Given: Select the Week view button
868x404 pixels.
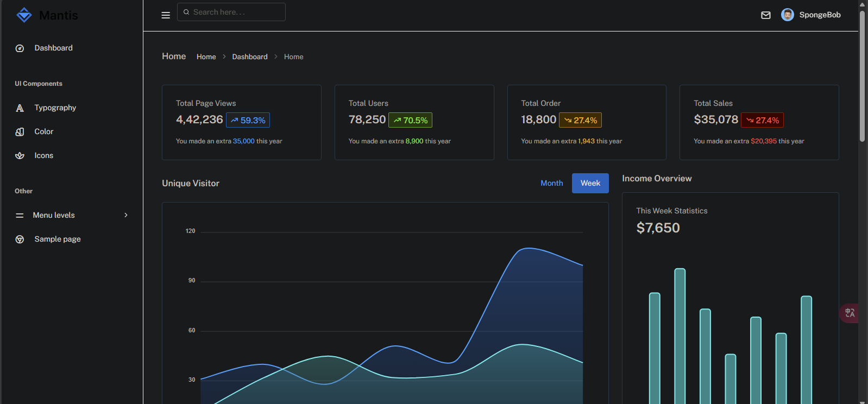Looking at the screenshot, I should [590, 184].
